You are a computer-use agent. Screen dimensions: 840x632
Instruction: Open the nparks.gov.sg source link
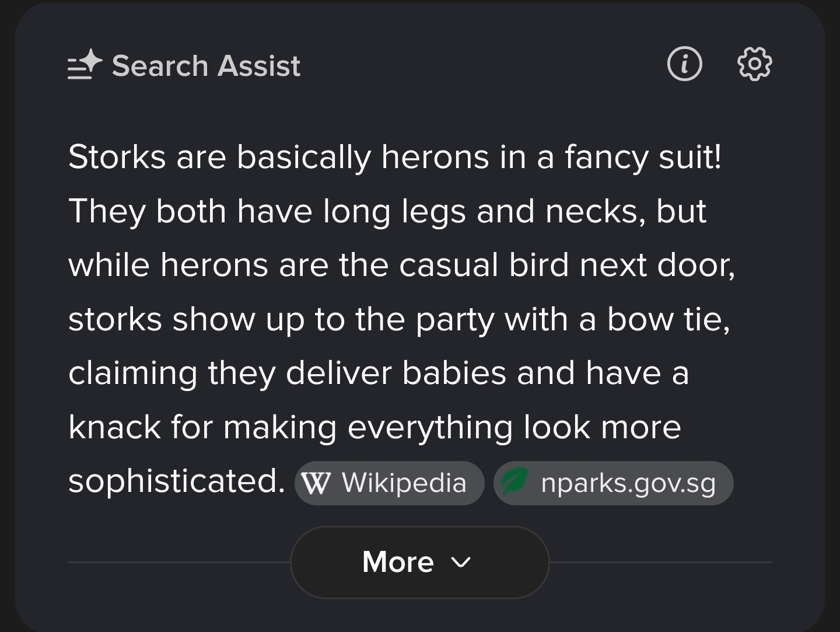point(613,483)
